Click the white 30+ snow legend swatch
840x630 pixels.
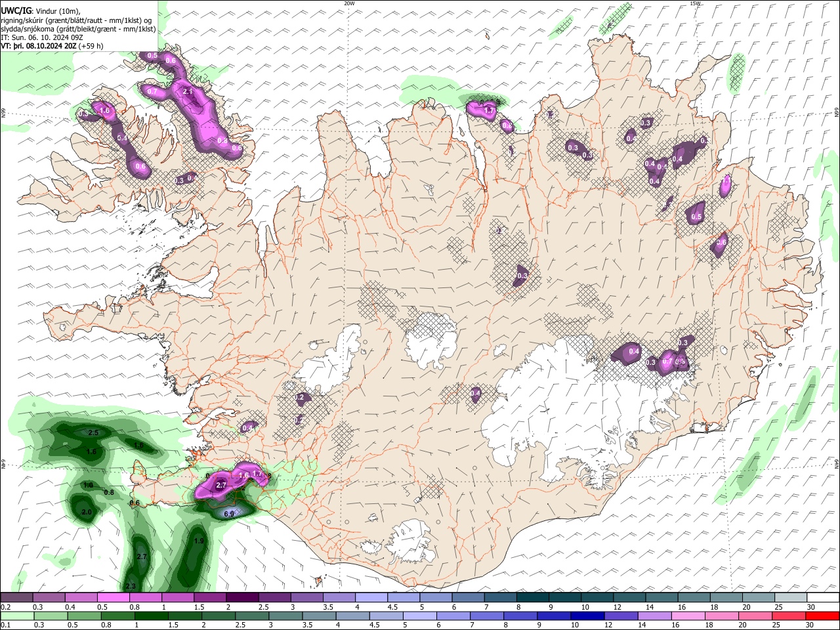click(822, 598)
